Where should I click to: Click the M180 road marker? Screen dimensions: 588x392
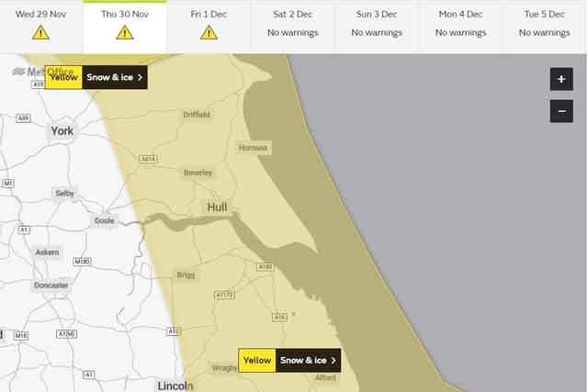[82, 262]
